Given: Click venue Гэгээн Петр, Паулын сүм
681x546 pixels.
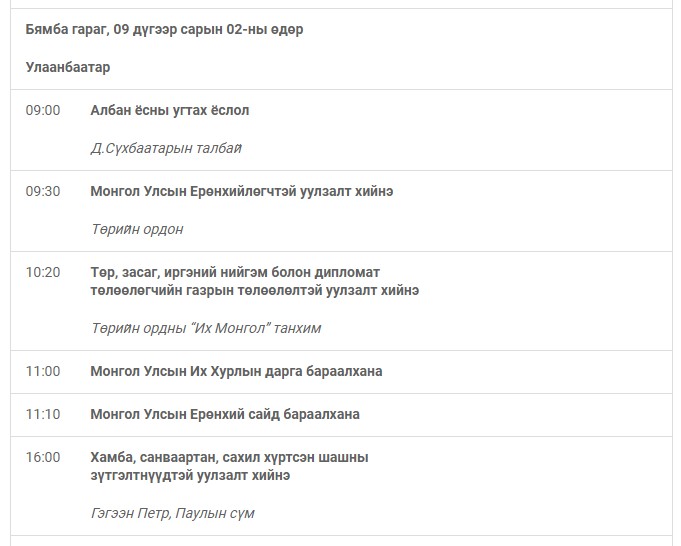Looking at the screenshot, I should [x=172, y=513].
